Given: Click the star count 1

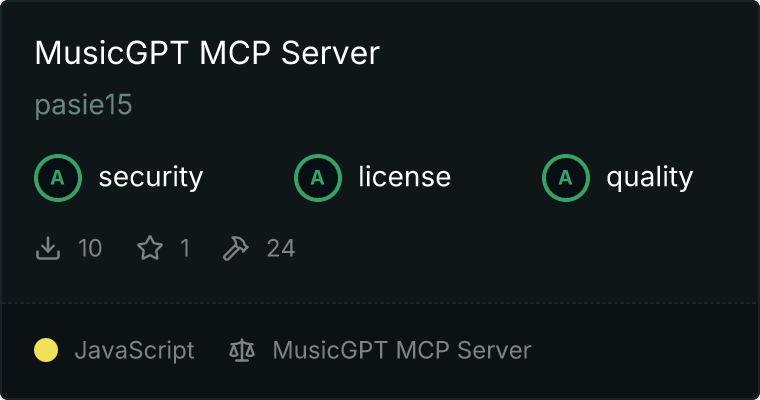Looking at the screenshot, I should pyautogui.click(x=185, y=248).
